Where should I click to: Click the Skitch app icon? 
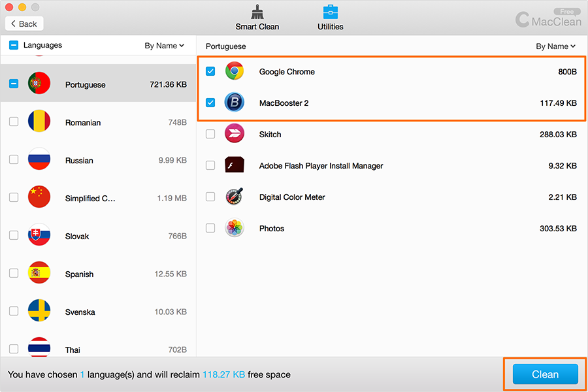[235, 134]
